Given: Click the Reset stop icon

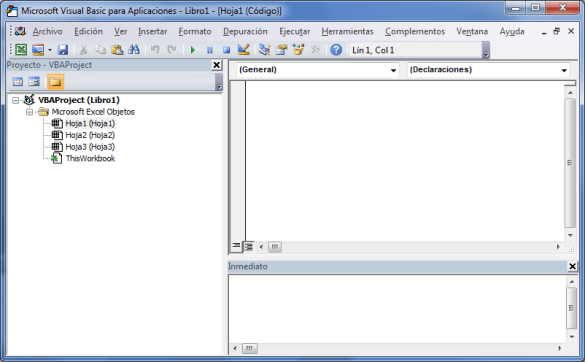Looking at the screenshot, I should click(x=226, y=50).
